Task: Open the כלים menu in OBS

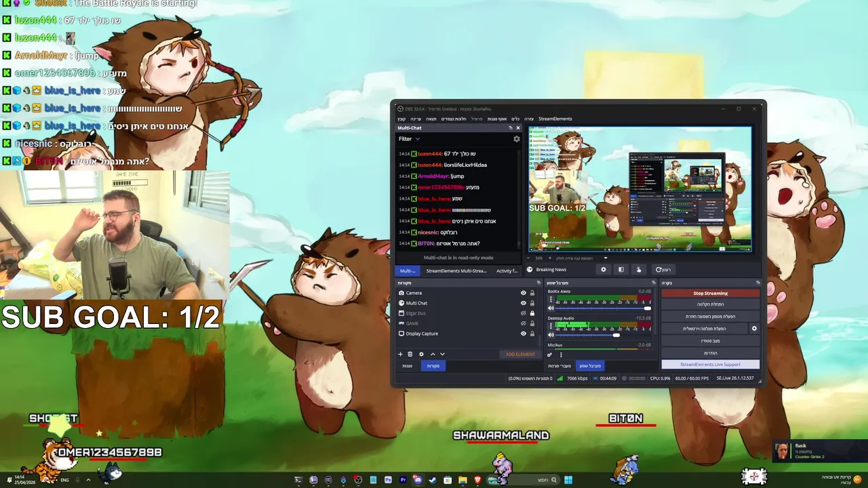Action: 515,119
